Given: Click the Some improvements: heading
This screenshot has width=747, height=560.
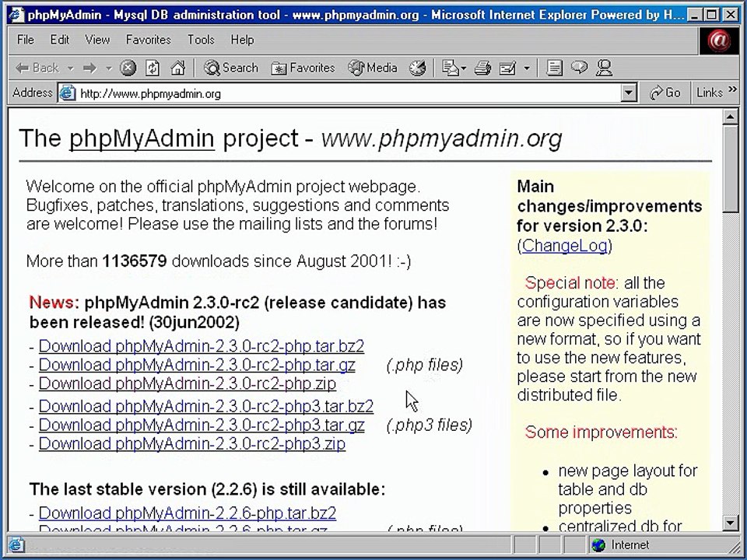Looking at the screenshot, I should pos(601,432).
